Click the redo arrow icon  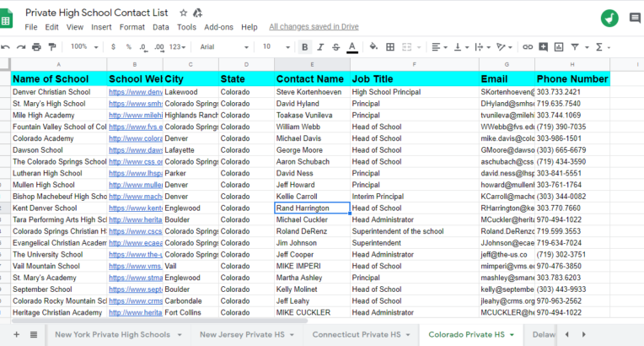pos(21,47)
